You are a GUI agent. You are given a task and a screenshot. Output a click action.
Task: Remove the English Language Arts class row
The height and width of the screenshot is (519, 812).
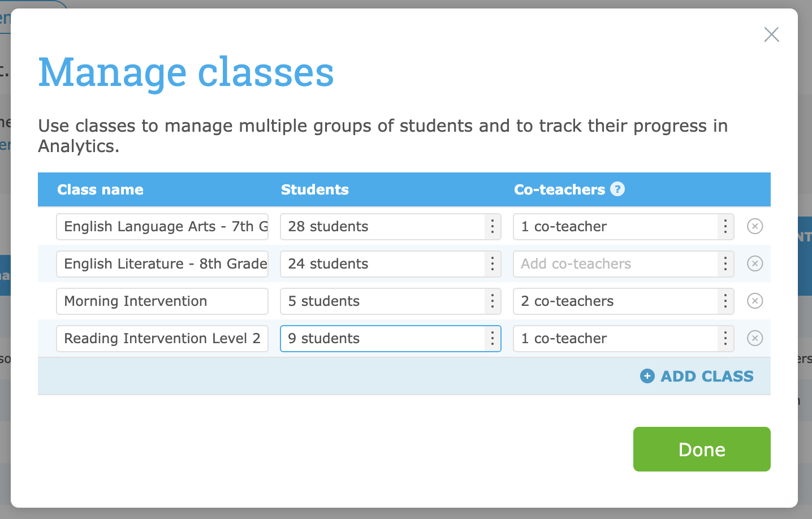(x=755, y=227)
